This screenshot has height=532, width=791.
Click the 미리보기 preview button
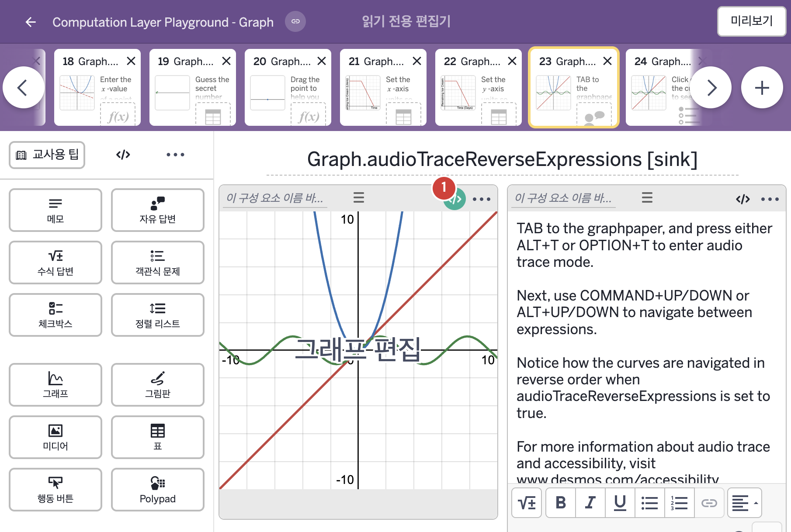[752, 21]
